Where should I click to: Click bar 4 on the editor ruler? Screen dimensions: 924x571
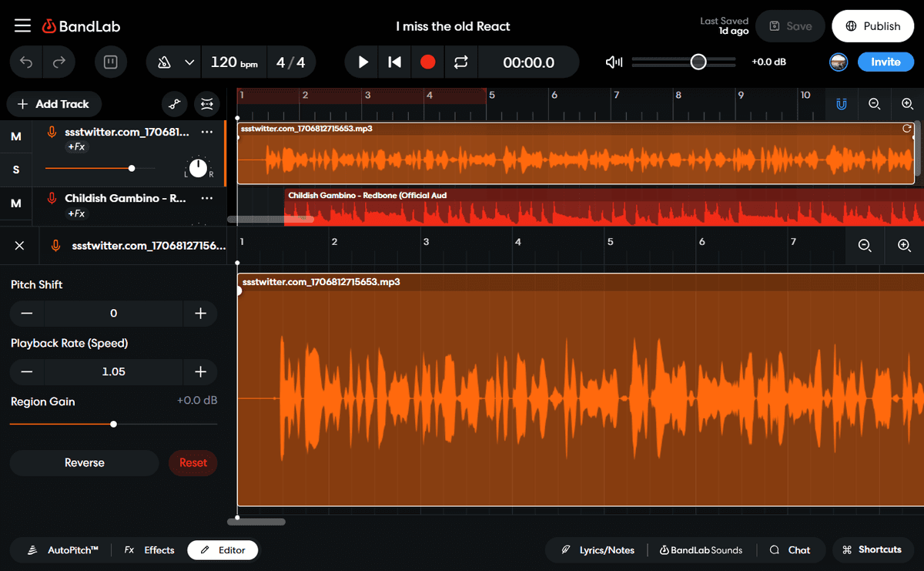pos(518,242)
